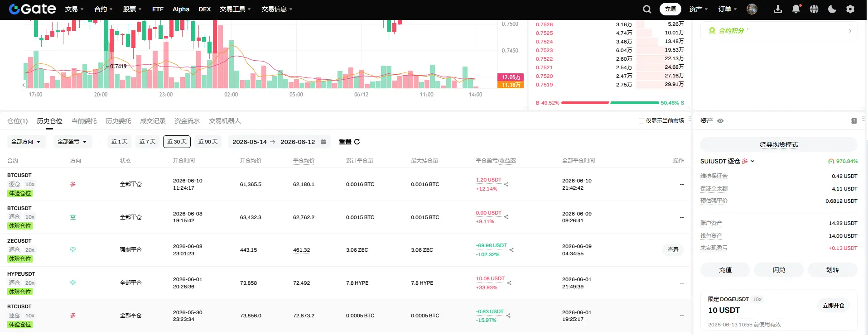Image resolution: width=868 pixels, height=335 pixels.
Task: Open the date range calendar icon
Action: click(323, 142)
